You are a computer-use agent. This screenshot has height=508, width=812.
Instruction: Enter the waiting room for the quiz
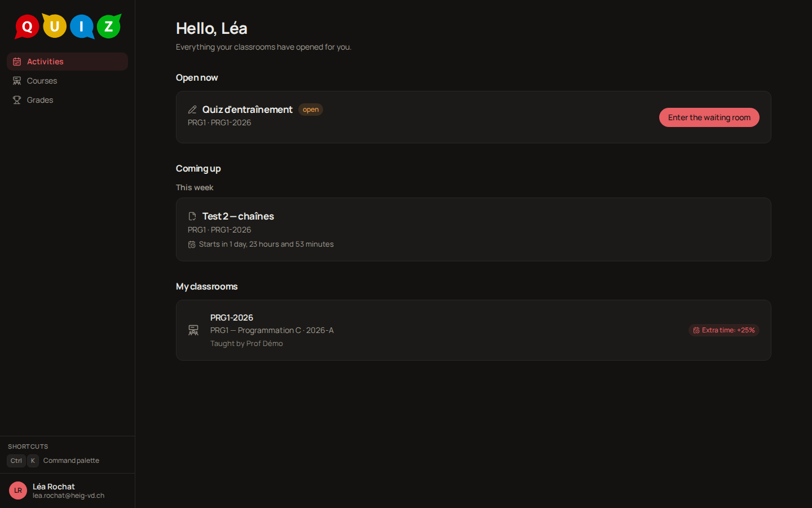(709, 117)
